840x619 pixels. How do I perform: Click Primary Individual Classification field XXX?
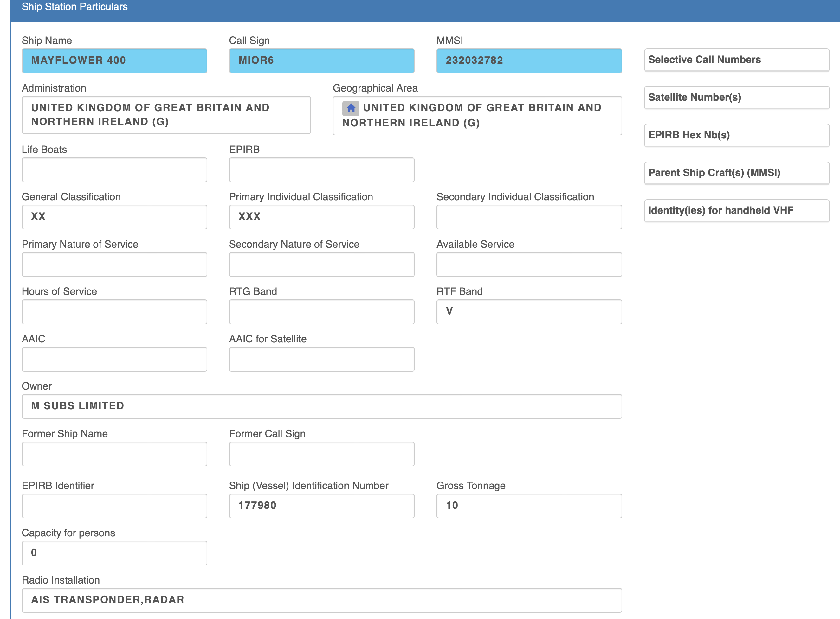322,217
